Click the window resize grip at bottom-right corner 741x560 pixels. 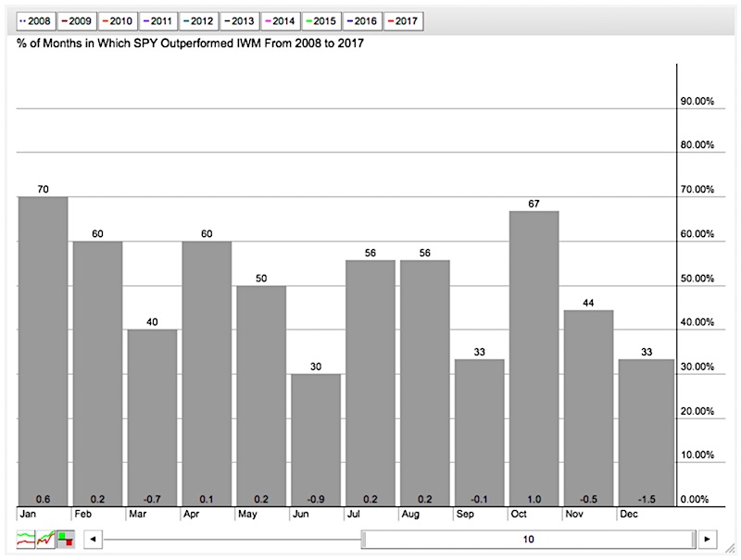click(x=730, y=547)
